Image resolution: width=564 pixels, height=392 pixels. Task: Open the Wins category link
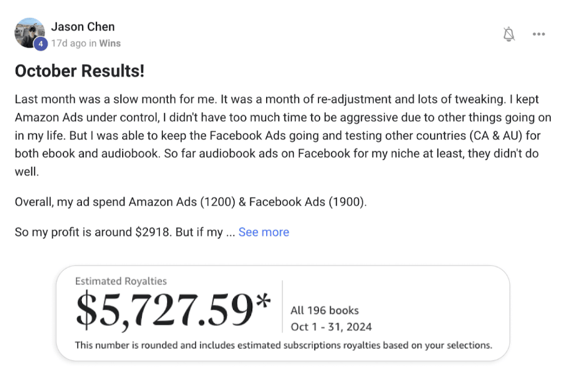[x=110, y=44]
